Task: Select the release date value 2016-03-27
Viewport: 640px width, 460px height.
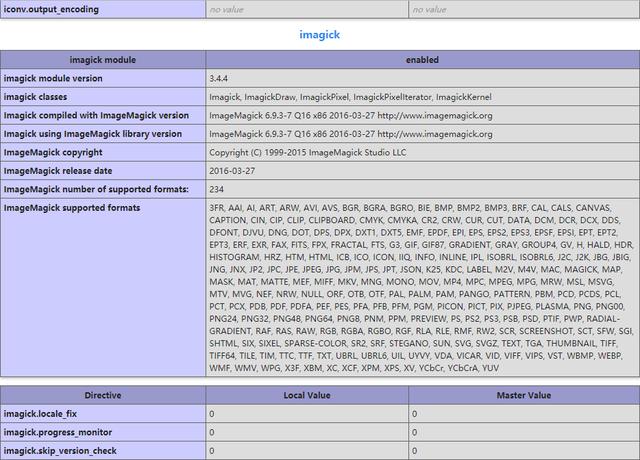Action: click(232, 171)
